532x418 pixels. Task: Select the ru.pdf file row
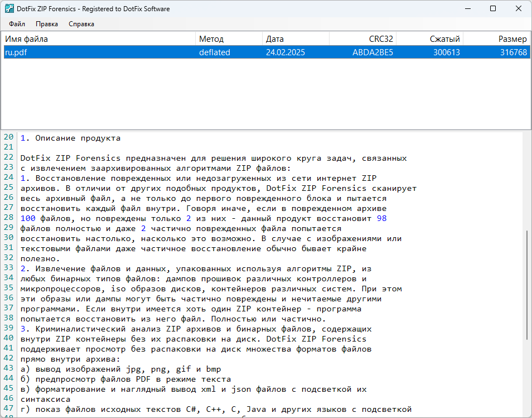pyautogui.click(x=267, y=52)
